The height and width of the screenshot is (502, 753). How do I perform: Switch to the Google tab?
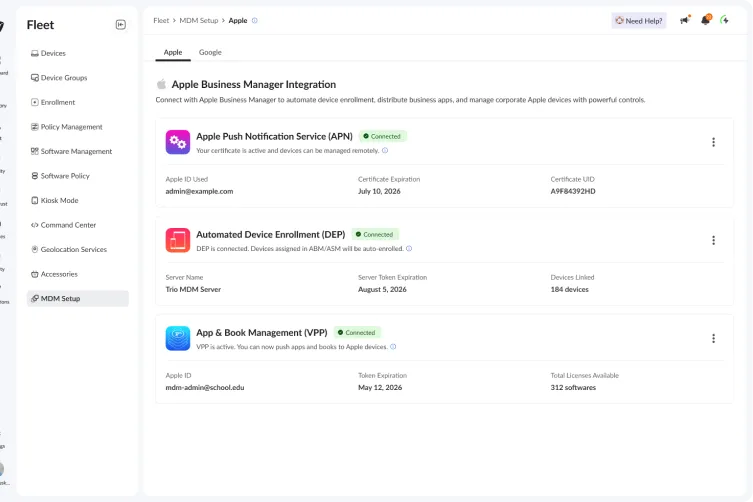(x=210, y=52)
